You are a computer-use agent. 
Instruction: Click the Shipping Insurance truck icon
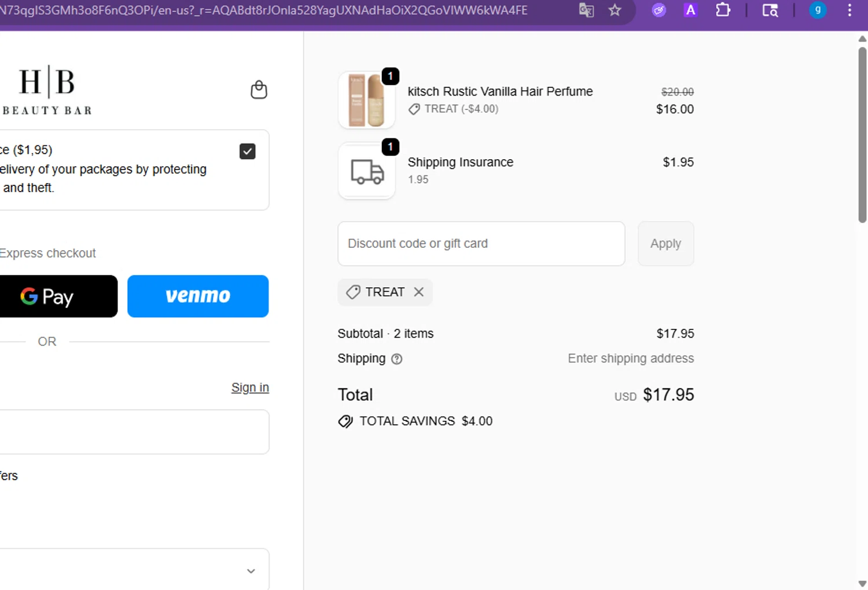pyautogui.click(x=367, y=171)
